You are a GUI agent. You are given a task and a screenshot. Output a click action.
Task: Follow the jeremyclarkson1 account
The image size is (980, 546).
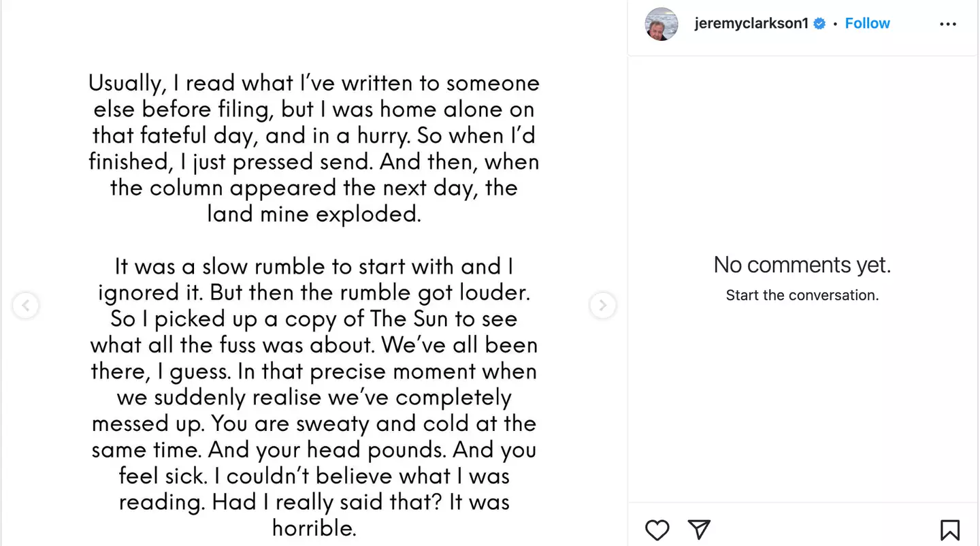coord(867,24)
